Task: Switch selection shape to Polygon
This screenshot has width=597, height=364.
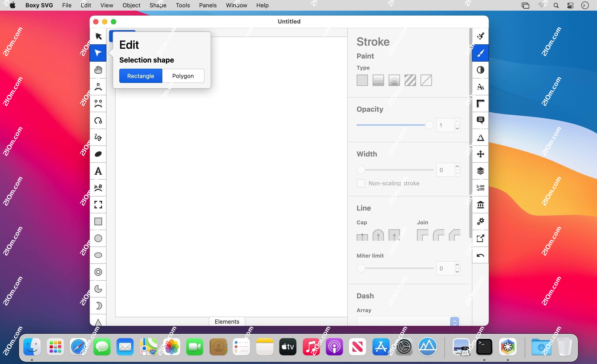Action: click(183, 76)
